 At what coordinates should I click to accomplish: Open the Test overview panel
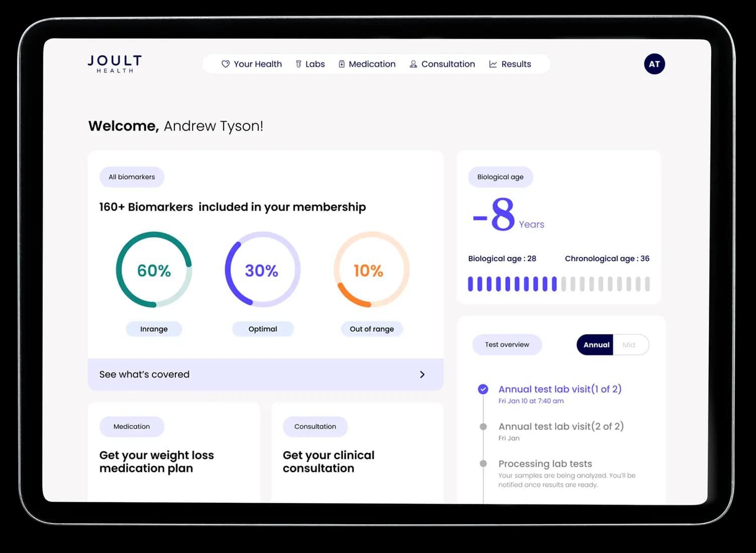(x=507, y=344)
